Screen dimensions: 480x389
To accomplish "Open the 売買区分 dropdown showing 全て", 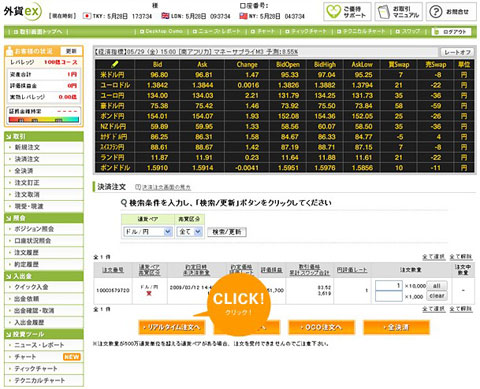I will click(x=189, y=231).
